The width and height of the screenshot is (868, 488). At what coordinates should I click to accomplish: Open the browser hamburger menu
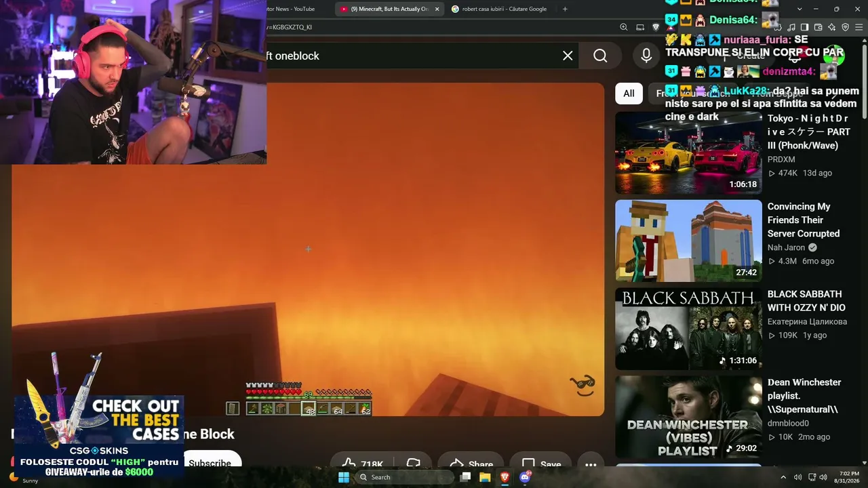[859, 27]
